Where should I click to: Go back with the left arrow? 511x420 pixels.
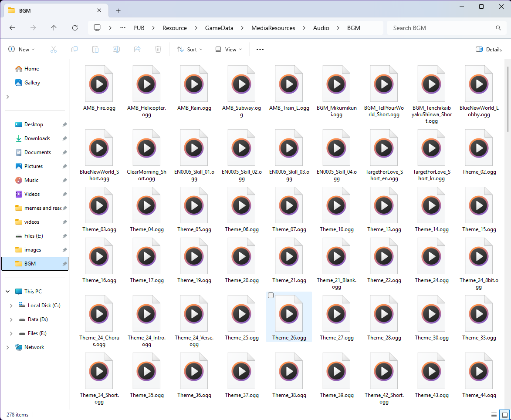(x=12, y=28)
